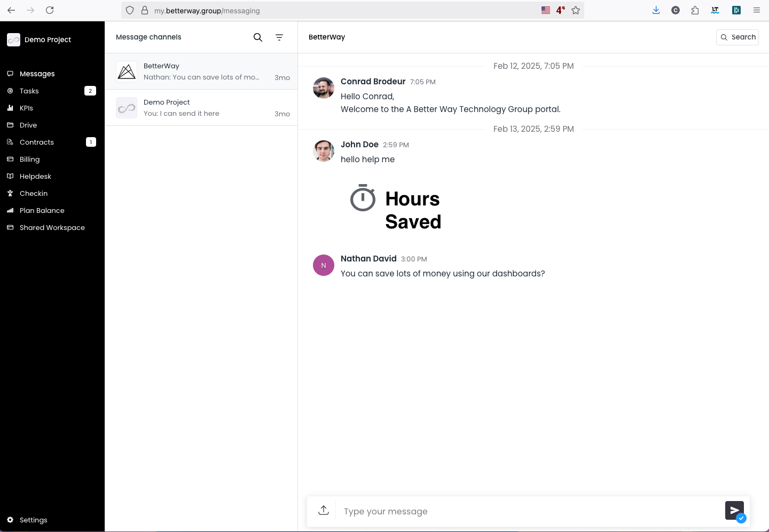This screenshot has height=532, width=769.
Task: Open the Billing section icon
Action: (11, 159)
